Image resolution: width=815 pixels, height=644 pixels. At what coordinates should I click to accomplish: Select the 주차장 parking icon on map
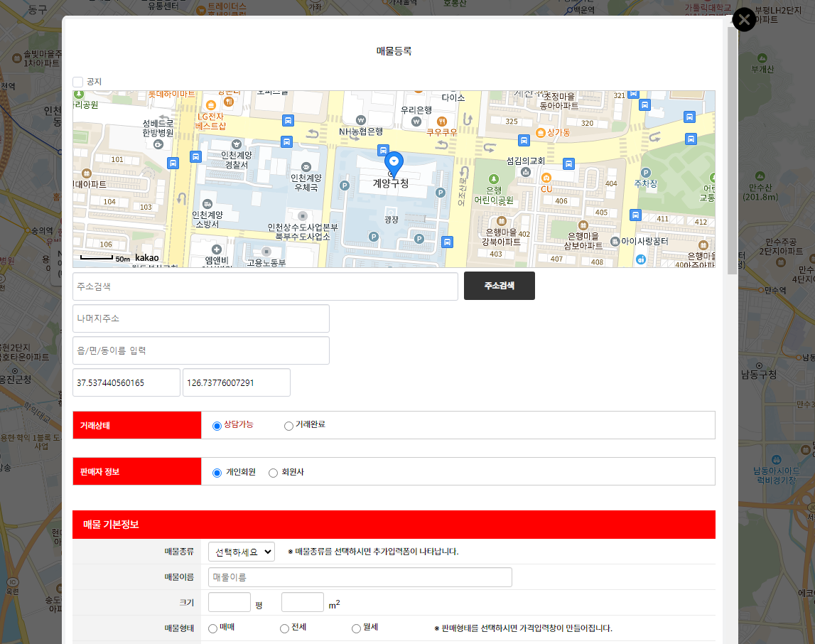point(646,172)
